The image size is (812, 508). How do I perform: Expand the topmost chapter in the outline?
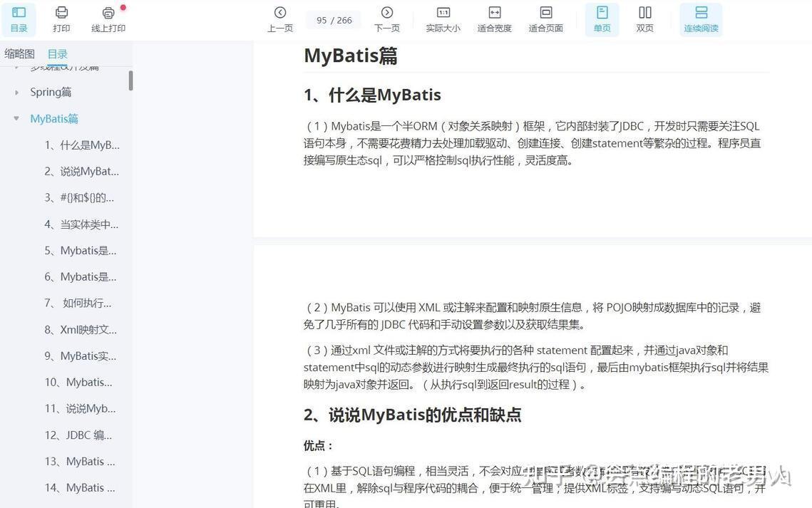16,66
